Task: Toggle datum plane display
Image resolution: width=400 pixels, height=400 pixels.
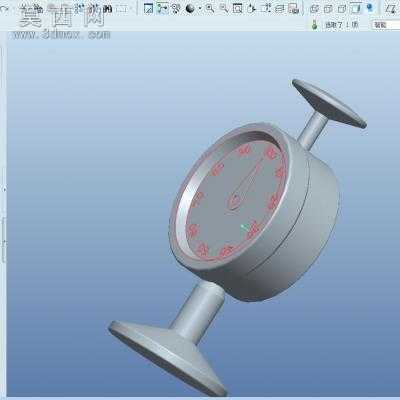Action: (390, 9)
